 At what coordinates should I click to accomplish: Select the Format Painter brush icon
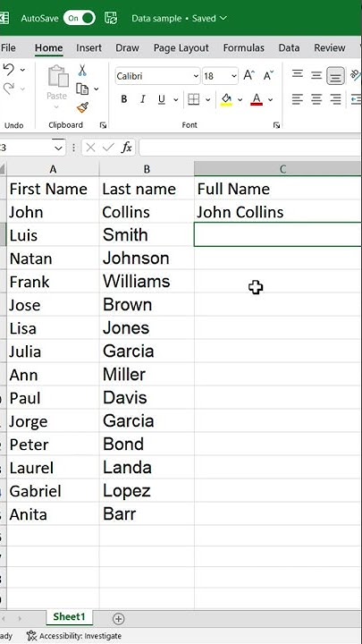pos(82,107)
